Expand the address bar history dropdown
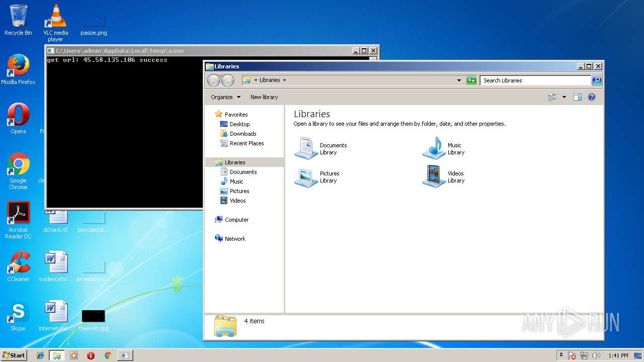The image size is (644, 362). click(459, 80)
